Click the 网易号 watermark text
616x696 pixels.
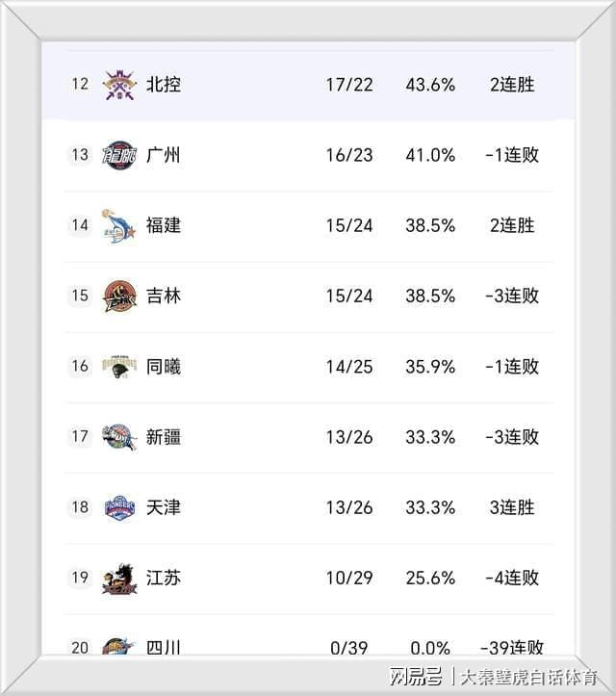(415, 674)
